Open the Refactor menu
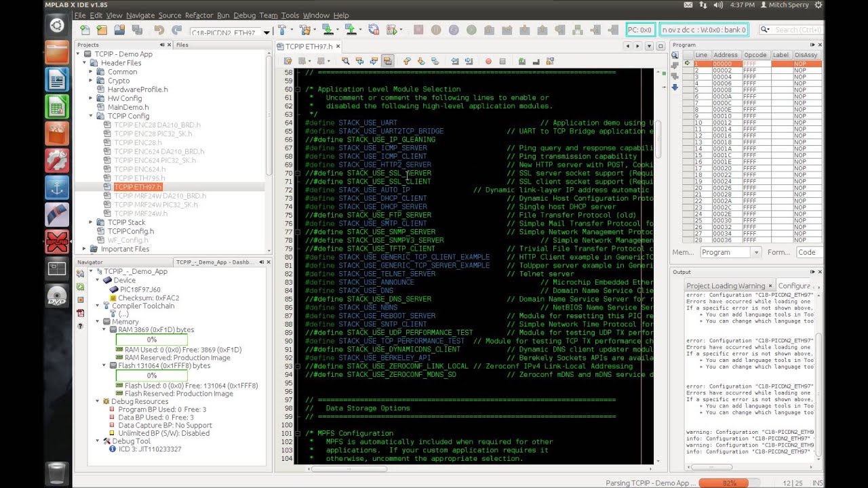This screenshot has height=488, width=868. 199,15
